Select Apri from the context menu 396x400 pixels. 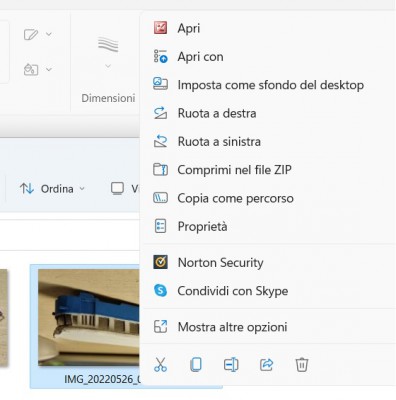(x=268, y=28)
